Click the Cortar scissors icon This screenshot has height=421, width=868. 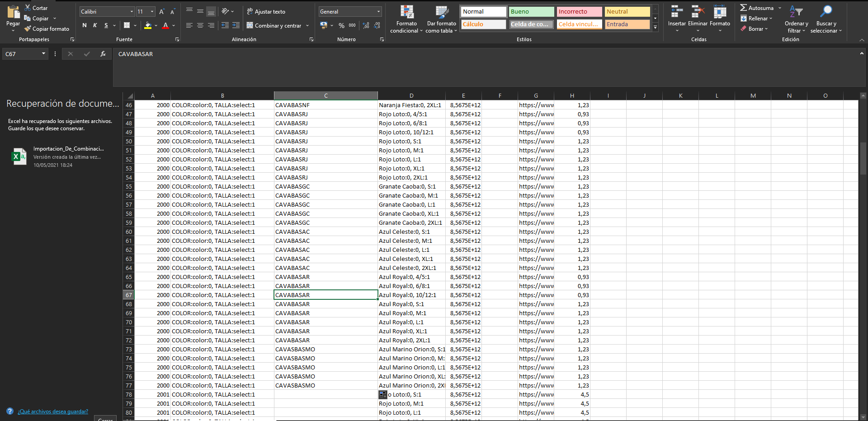(28, 8)
